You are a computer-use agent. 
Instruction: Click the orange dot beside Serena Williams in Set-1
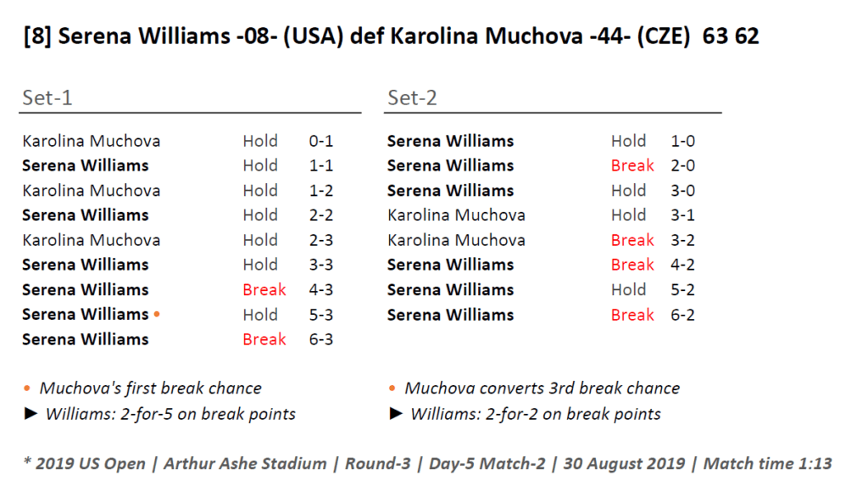157,315
